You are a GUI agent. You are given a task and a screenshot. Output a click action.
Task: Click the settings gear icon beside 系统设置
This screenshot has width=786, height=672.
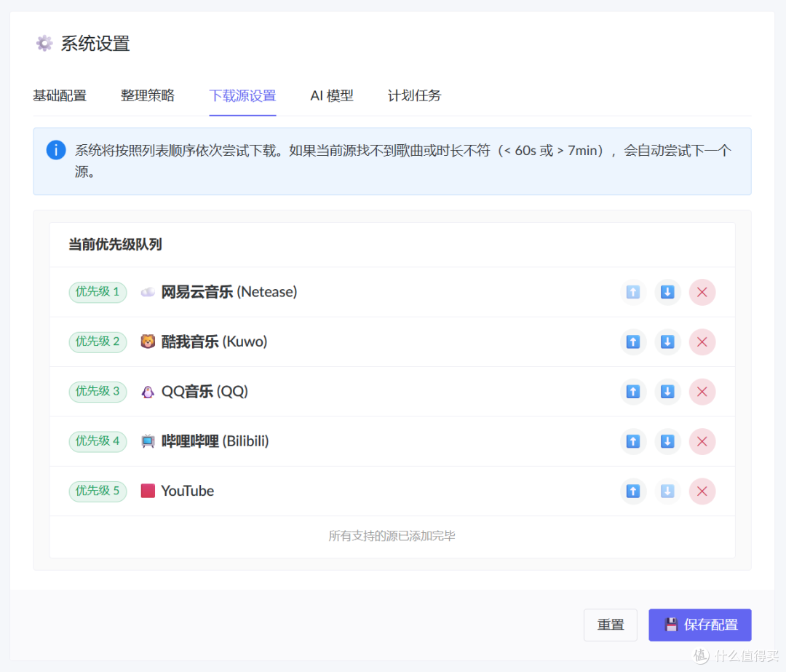[44, 43]
